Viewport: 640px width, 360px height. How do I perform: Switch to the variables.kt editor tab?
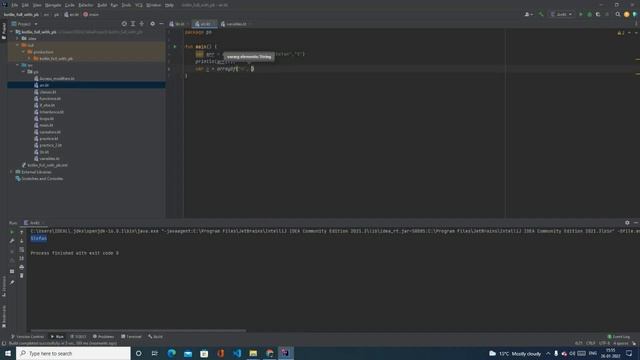point(234,24)
